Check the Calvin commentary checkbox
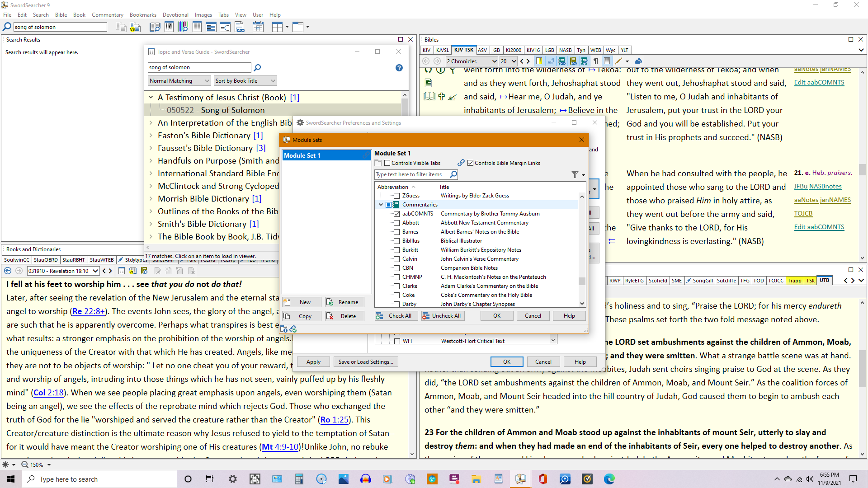The width and height of the screenshot is (868, 488). (396, 259)
